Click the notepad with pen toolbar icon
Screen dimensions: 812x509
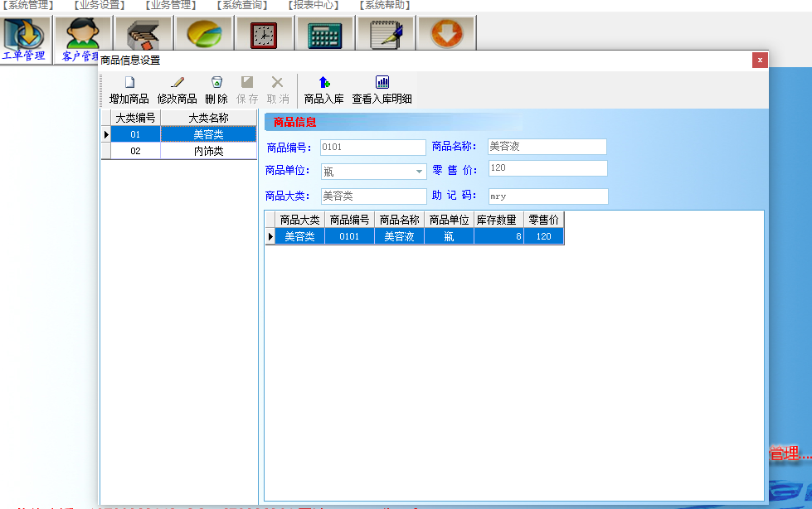tap(386, 34)
